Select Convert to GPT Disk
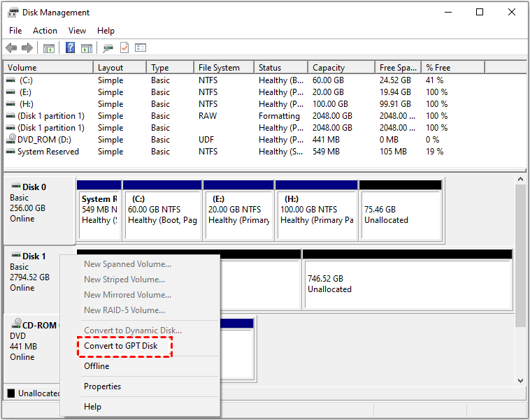 (x=121, y=346)
